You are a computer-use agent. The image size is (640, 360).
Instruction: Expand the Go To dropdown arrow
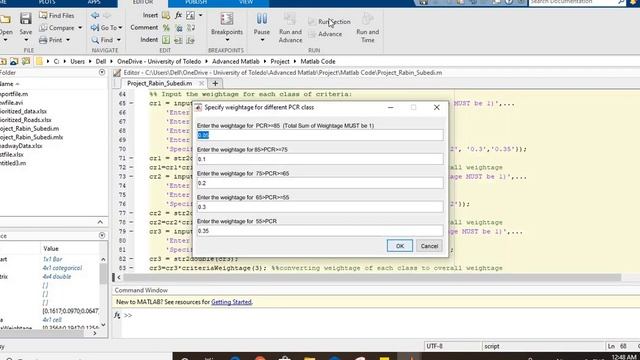(x=120, y=28)
